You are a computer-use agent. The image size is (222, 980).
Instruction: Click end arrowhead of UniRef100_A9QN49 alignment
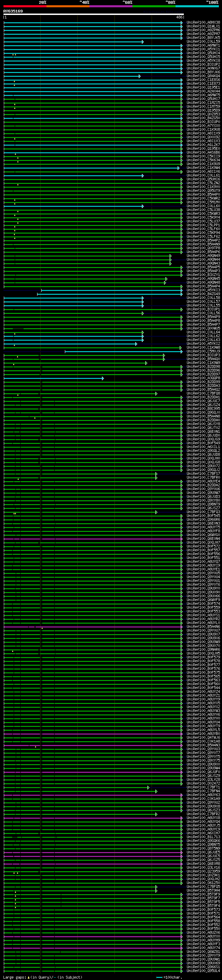[x=170, y=256]
